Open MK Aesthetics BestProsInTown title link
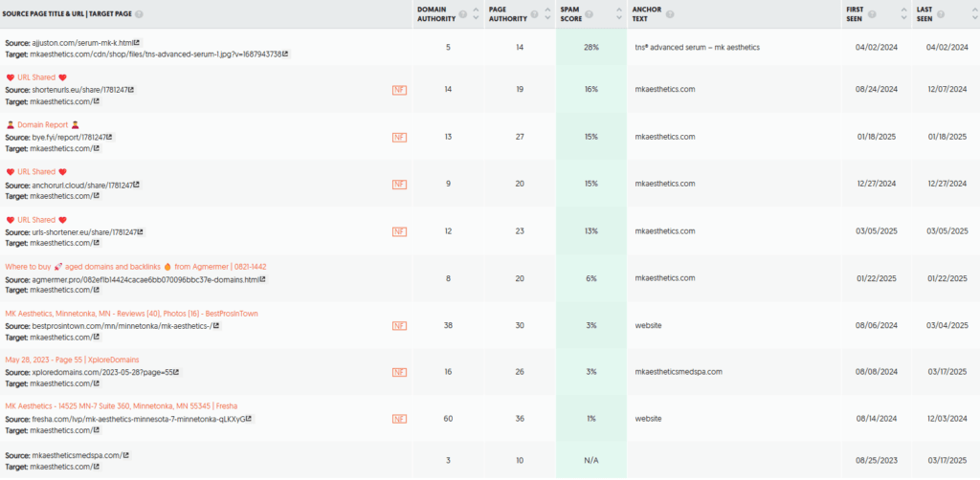980x480 pixels. [x=131, y=314]
